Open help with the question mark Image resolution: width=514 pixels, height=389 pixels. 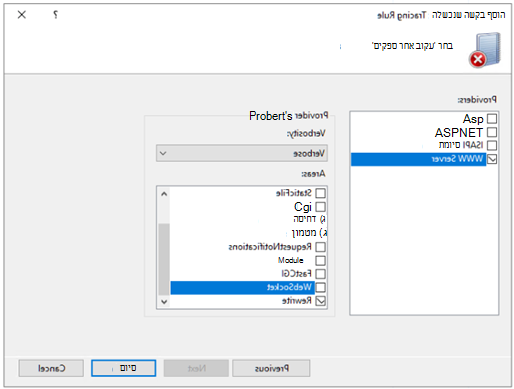(55, 15)
